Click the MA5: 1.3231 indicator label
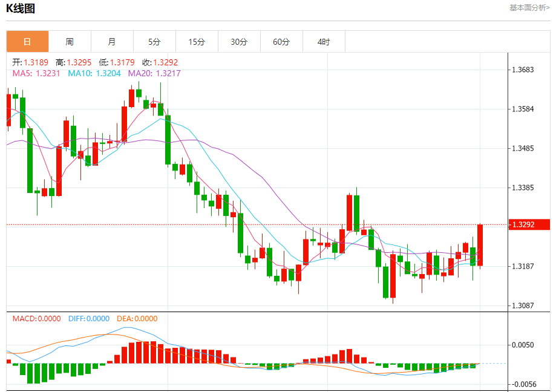This screenshot has height=392, width=556. (x=36, y=73)
